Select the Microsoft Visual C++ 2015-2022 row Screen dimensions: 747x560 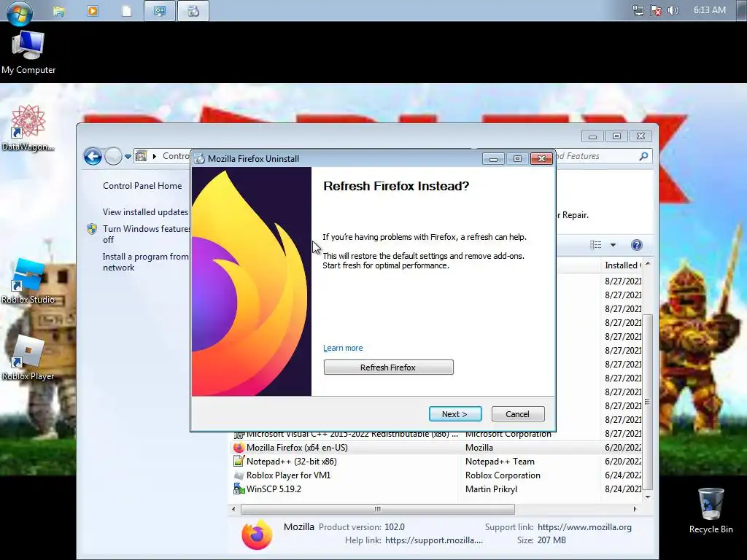click(436, 435)
